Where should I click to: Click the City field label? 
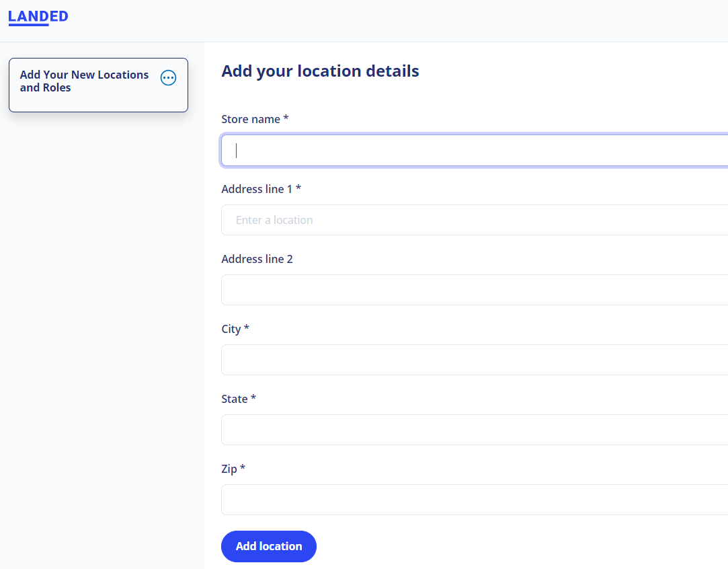[235, 328]
